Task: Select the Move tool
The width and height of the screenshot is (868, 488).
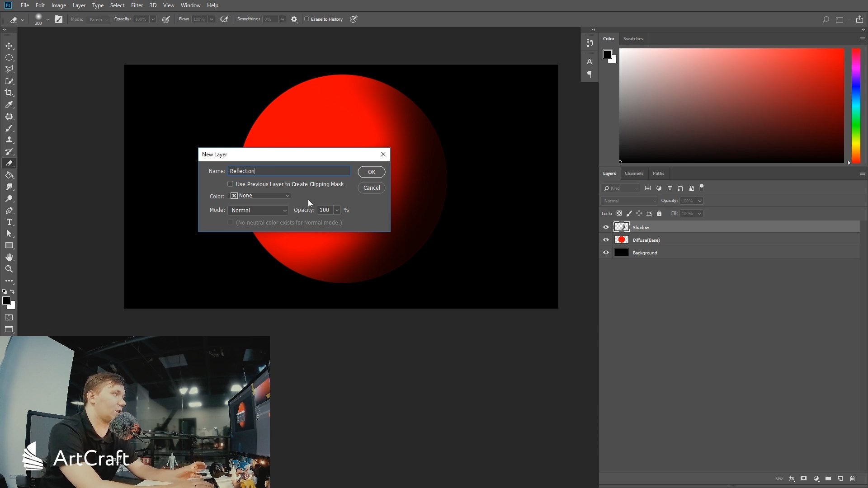Action: [x=9, y=46]
